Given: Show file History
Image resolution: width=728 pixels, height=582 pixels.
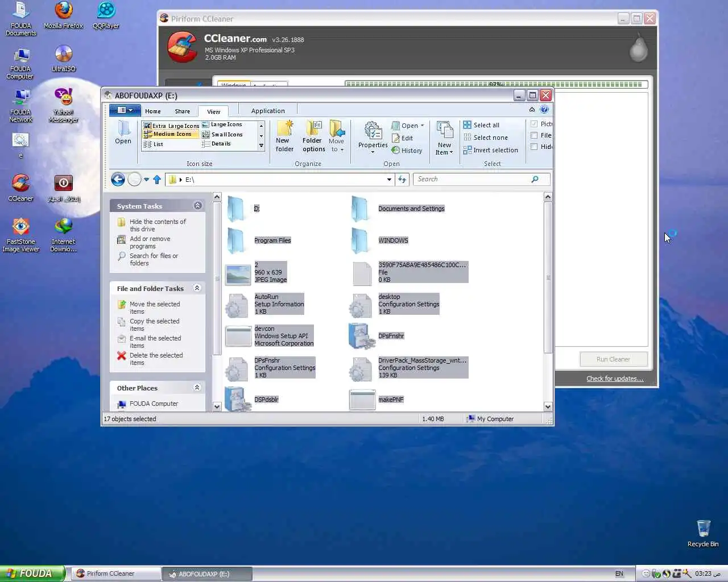Looking at the screenshot, I should point(407,151).
